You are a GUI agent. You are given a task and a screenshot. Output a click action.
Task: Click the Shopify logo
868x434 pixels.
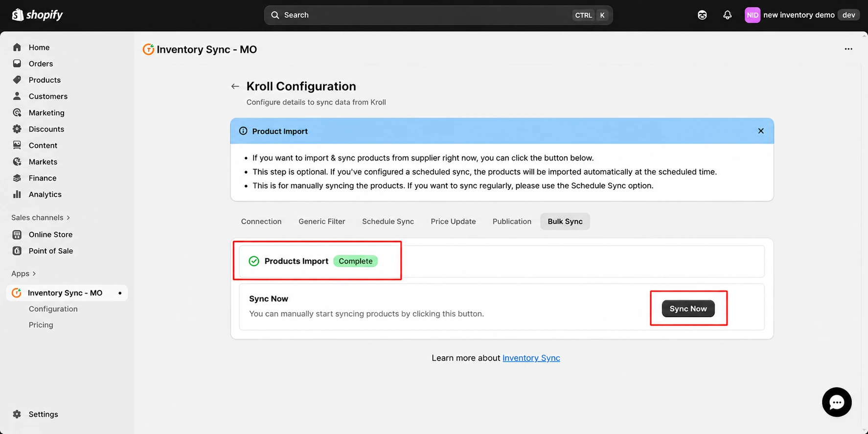coord(37,15)
